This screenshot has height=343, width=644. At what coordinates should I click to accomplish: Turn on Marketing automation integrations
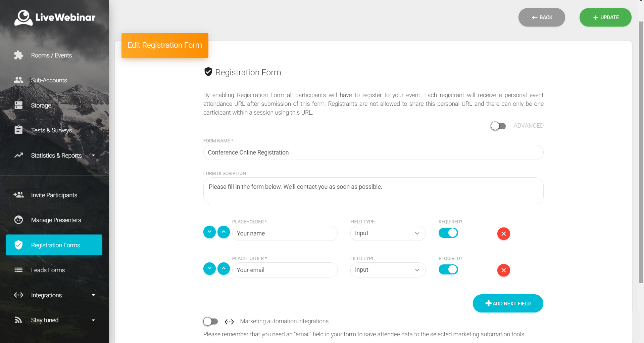coord(210,321)
